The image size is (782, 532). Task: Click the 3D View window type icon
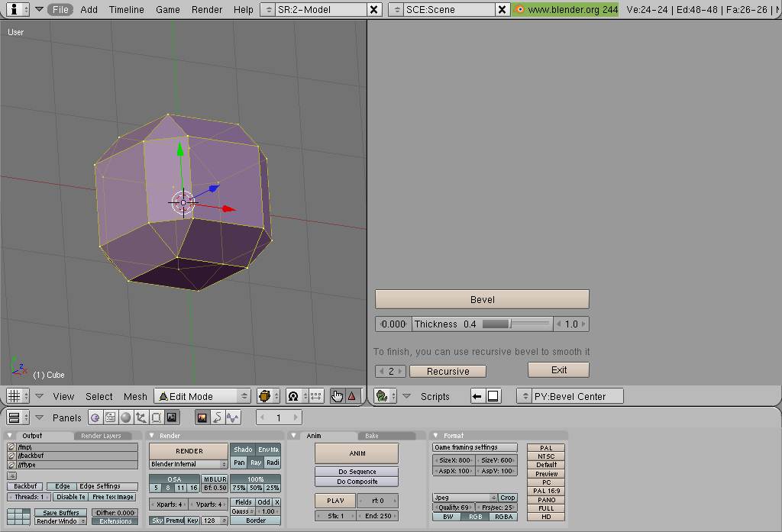(x=13, y=396)
